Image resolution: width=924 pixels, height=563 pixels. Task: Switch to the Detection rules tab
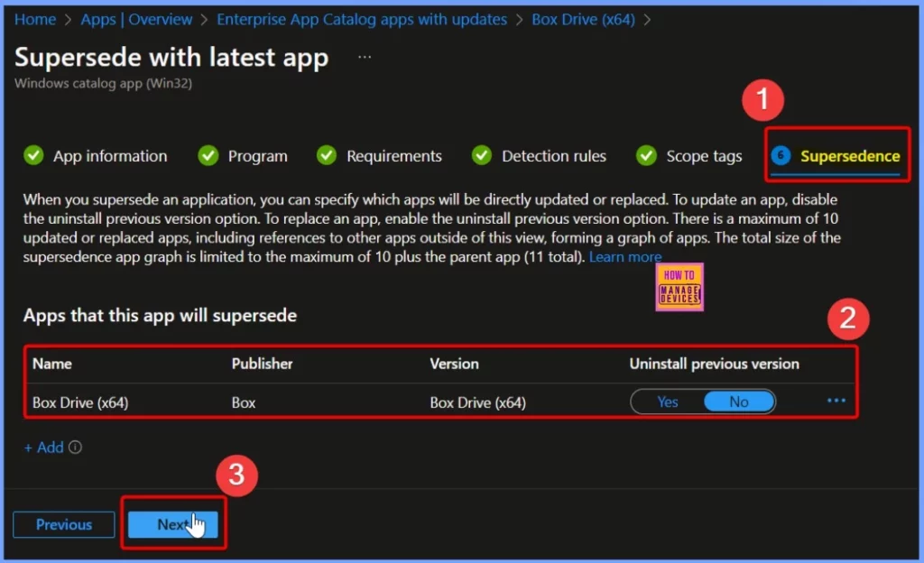[553, 156]
